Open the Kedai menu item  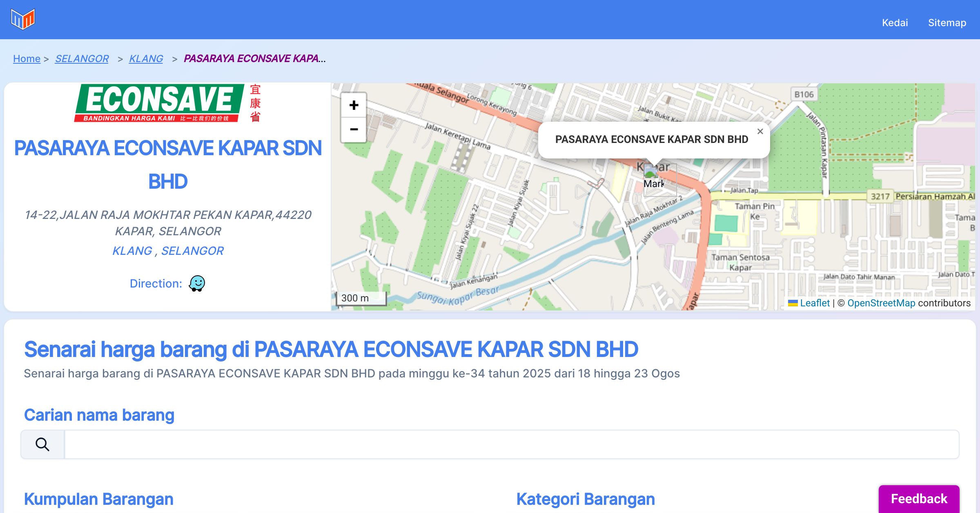point(895,22)
